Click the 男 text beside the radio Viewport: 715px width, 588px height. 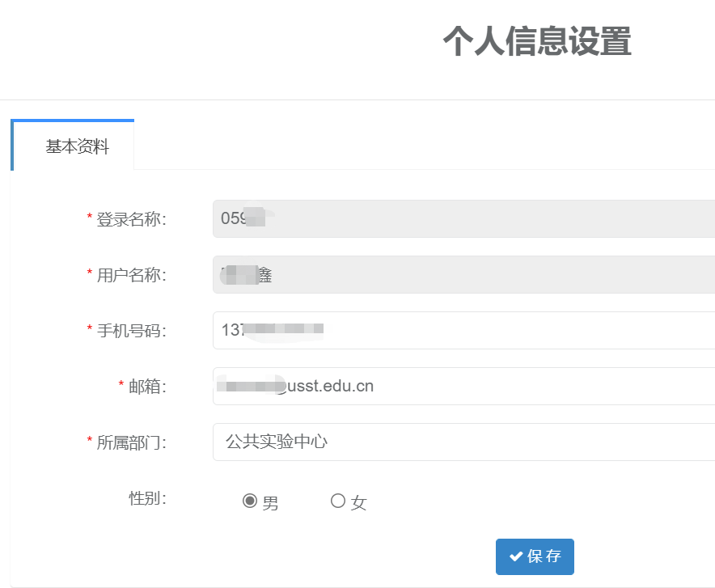click(x=271, y=503)
